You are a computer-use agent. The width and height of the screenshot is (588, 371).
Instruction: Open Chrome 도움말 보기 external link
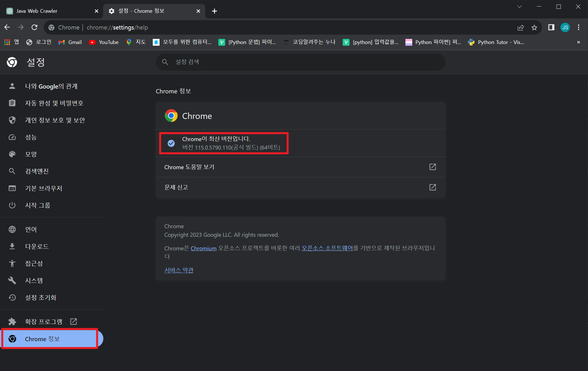[x=432, y=167]
